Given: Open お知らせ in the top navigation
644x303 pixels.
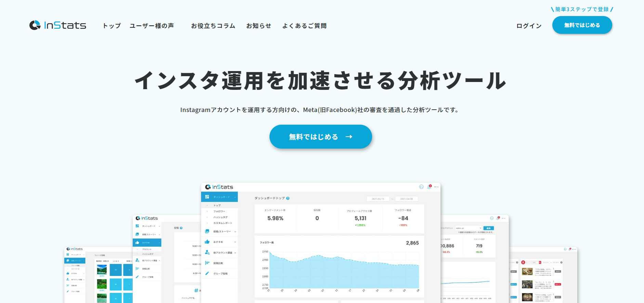Looking at the screenshot, I should (x=259, y=26).
